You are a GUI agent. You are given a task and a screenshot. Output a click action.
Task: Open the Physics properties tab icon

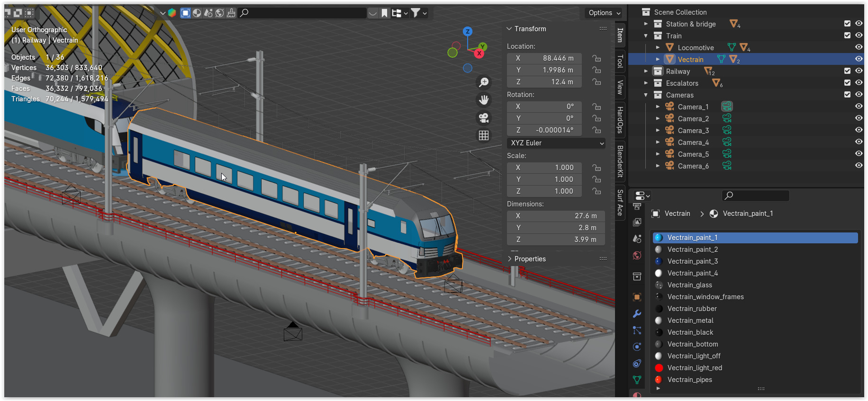[x=637, y=347]
